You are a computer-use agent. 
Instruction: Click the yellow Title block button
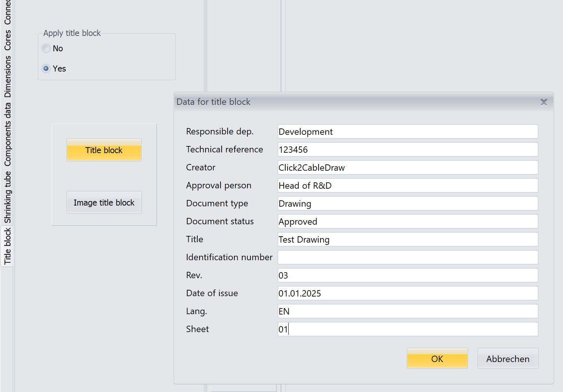click(x=104, y=150)
